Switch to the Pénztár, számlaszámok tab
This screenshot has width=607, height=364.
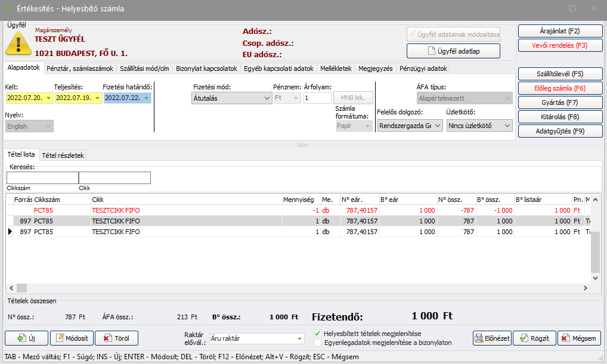pyautogui.click(x=80, y=69)
